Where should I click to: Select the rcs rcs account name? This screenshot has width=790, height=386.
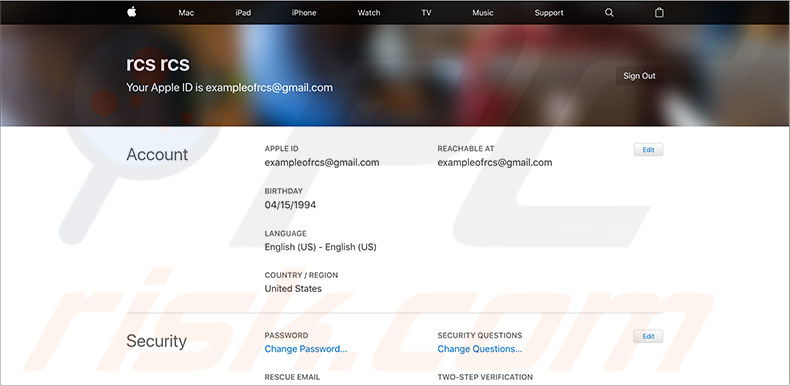click(x=158, y=63)
